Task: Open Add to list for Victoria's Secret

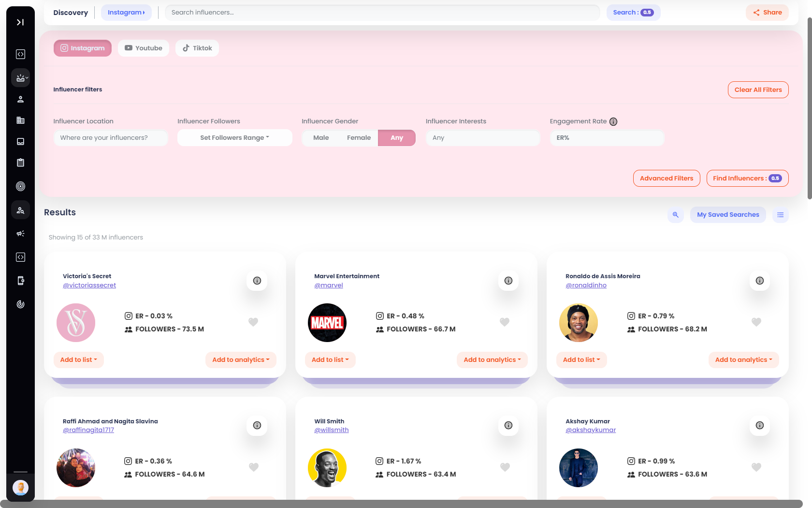Action: (x=79, y=360)
